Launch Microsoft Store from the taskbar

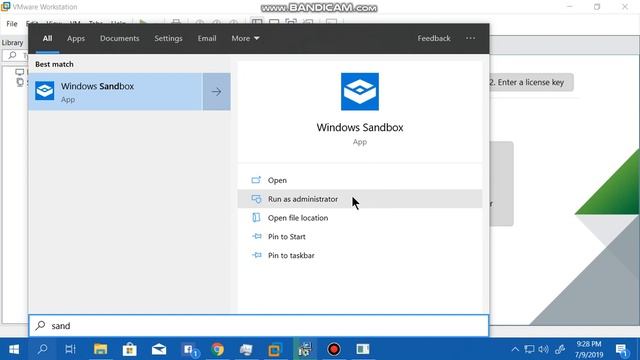pyautogui.click(x=130, y=349)
